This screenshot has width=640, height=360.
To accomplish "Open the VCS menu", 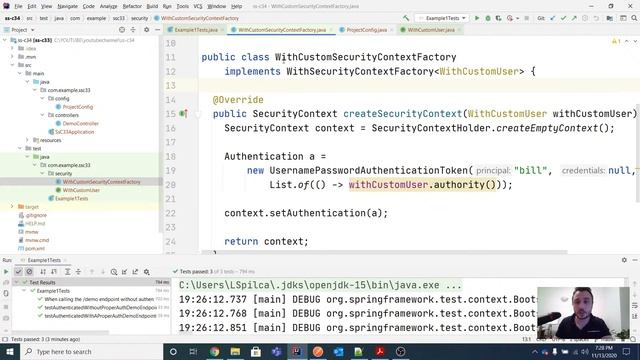I will point(198,6).
